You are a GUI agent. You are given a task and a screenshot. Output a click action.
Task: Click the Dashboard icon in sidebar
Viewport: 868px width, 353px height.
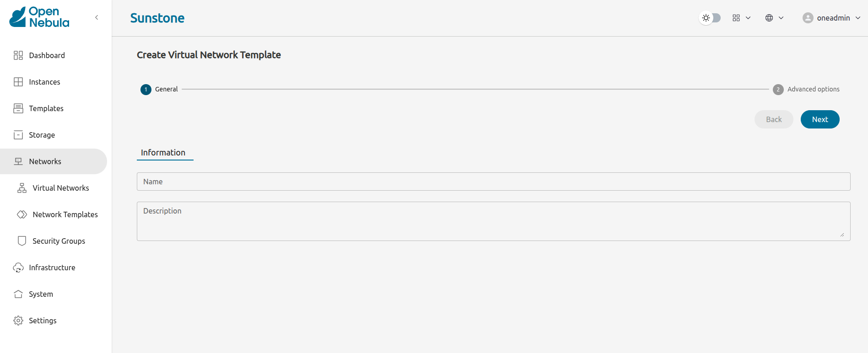(18, 55)
